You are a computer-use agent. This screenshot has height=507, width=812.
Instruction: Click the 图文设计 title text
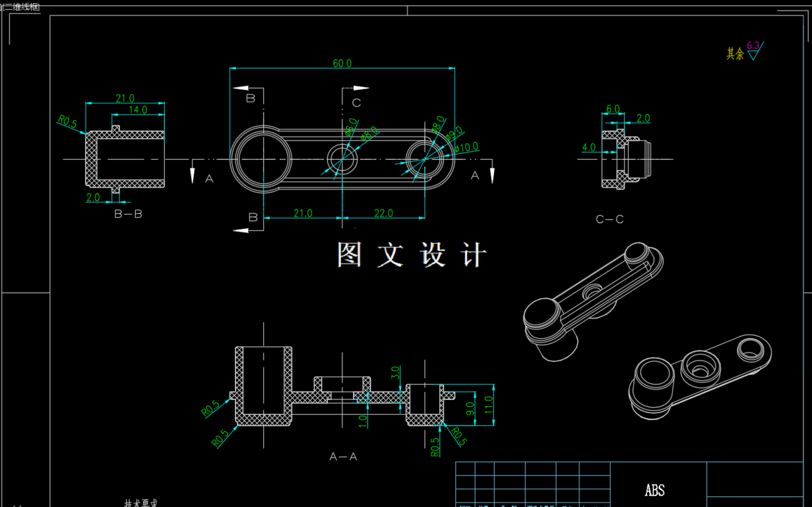click(x=412, y=255)
